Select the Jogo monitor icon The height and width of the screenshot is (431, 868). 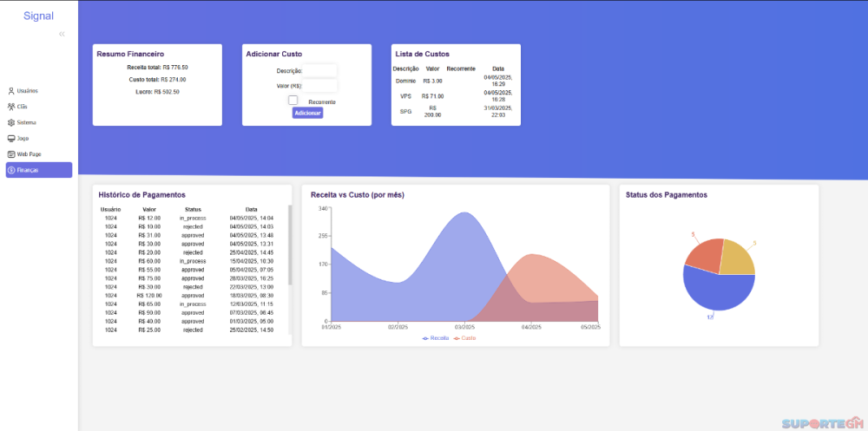[x=10, y=138]
